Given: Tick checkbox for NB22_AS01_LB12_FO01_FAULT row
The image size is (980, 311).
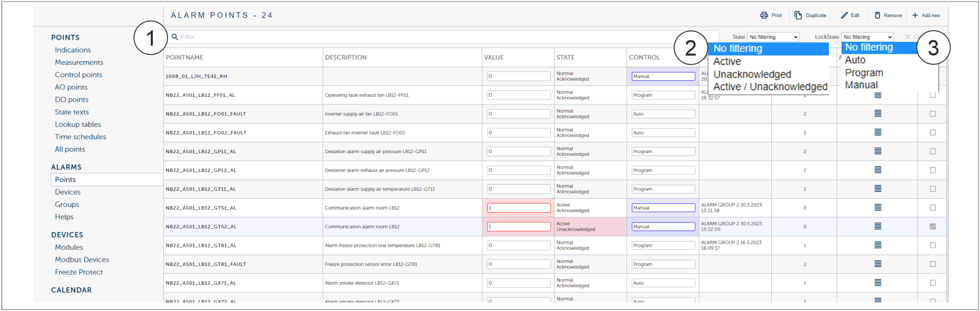Looking at the screenshot, I should (x=932, y=114).
